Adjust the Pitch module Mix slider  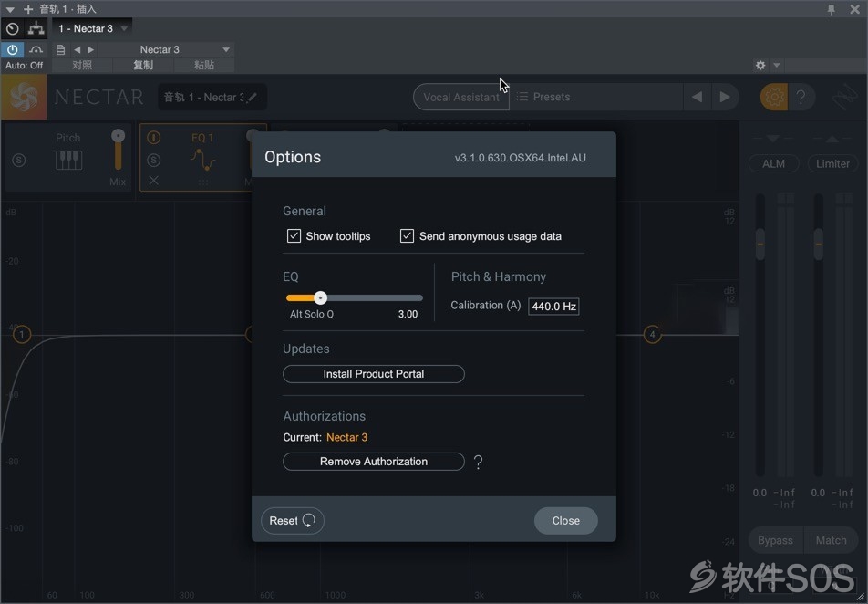(118, 136)
